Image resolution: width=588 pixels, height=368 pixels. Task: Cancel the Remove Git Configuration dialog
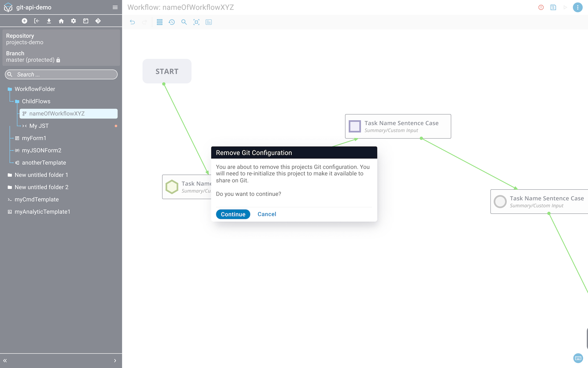coord(267,214)
